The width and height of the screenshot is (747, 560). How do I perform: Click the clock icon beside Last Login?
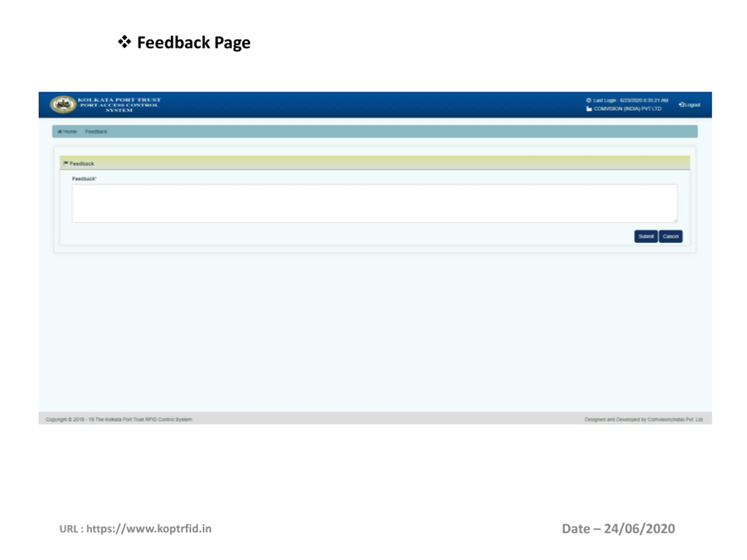pyautogui.click(x=589, y=100)
